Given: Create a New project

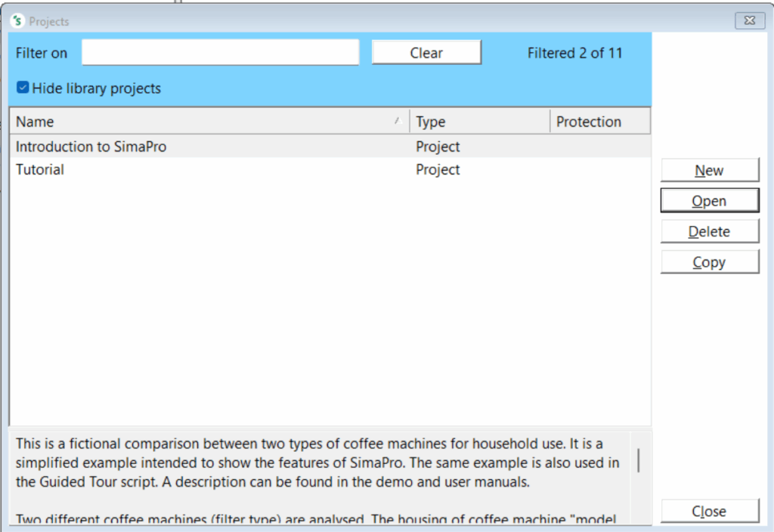Looking at the screenshot, I should (x=709, y=170).
